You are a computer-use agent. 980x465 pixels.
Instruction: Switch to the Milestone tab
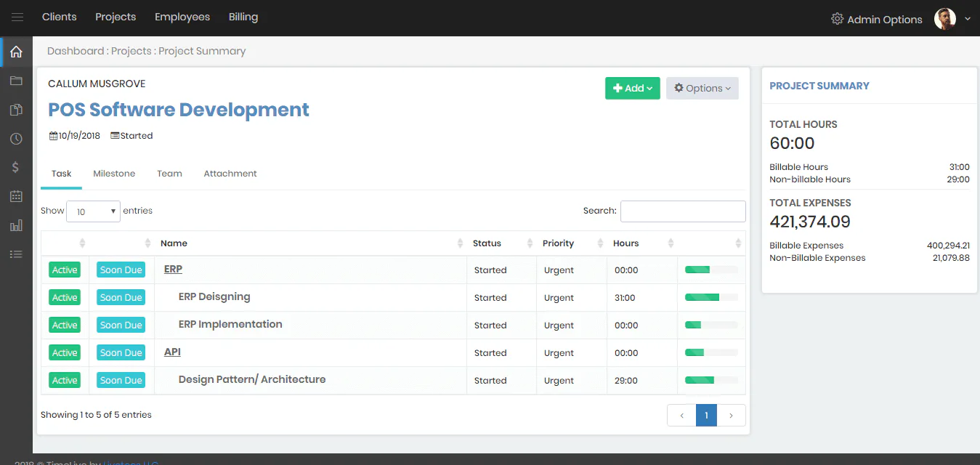(x=114, y=174)
